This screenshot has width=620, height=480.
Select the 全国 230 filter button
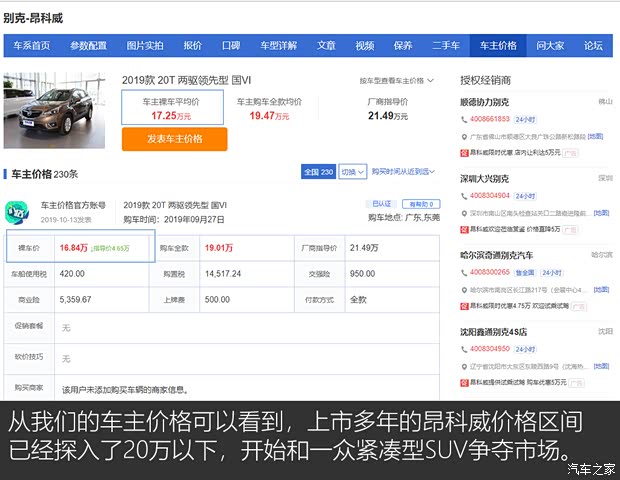pyautogui.click(x=318, y=172)
